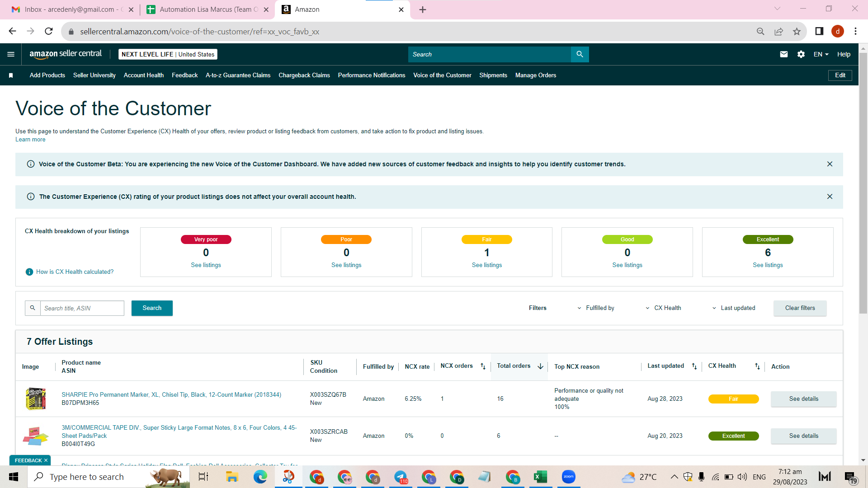Screen dimensions: 868x488
Task: Open Account Health page
Action: tap(144, 75)
